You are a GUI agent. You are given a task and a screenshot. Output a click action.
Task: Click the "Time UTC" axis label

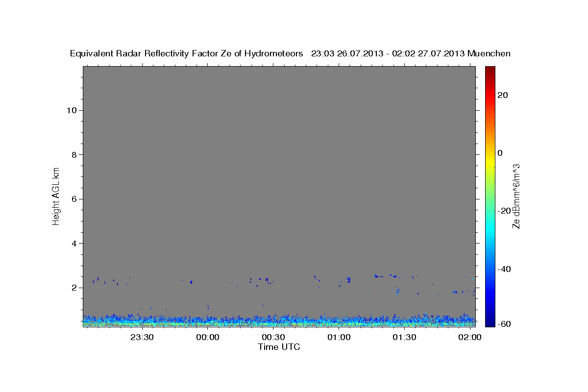279,347
